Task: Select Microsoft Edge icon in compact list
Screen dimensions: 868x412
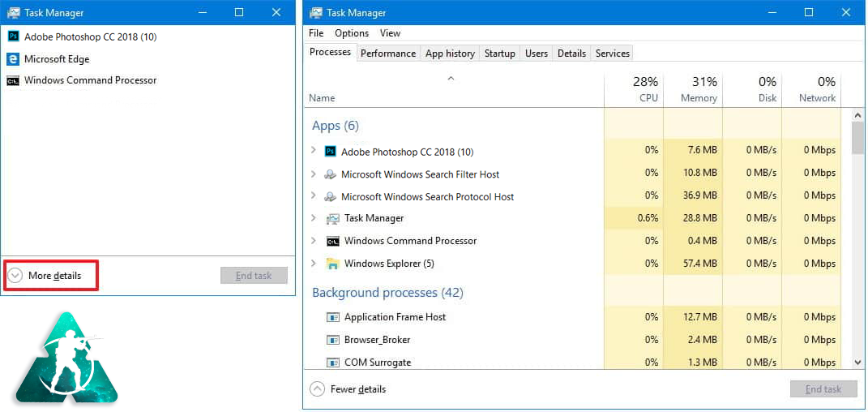Action: point(13,59)
